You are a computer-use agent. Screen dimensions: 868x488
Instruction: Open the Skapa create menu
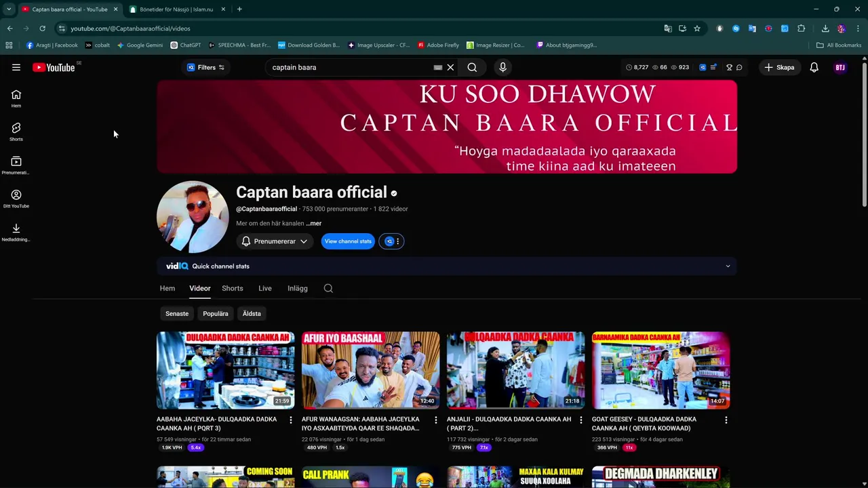778,67
